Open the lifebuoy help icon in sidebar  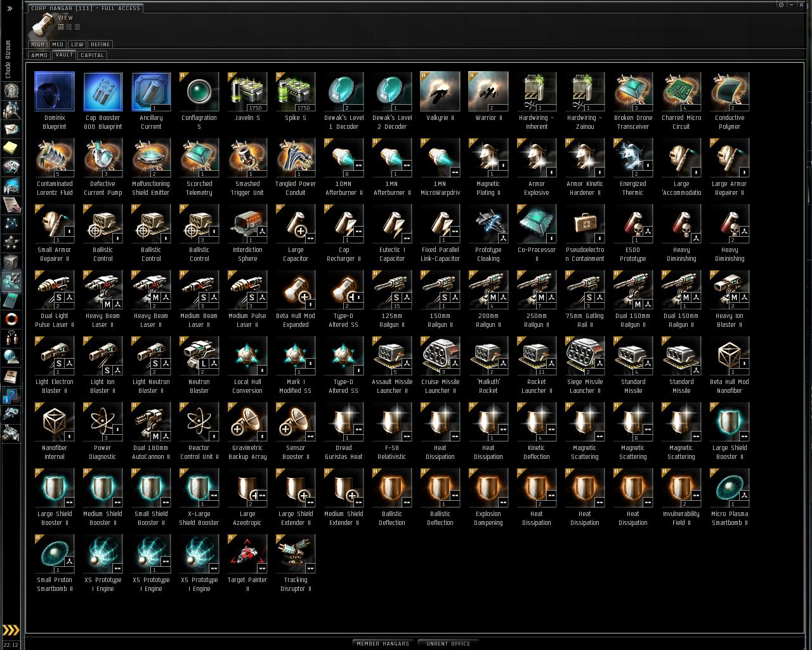pos(11,319)
